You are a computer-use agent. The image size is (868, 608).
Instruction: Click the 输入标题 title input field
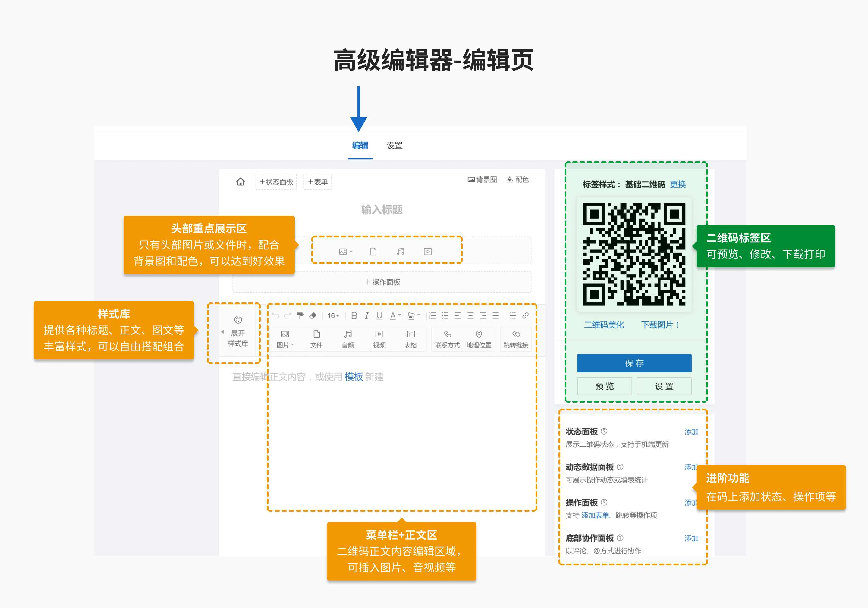pyautogui.click(x=382, y=210)
